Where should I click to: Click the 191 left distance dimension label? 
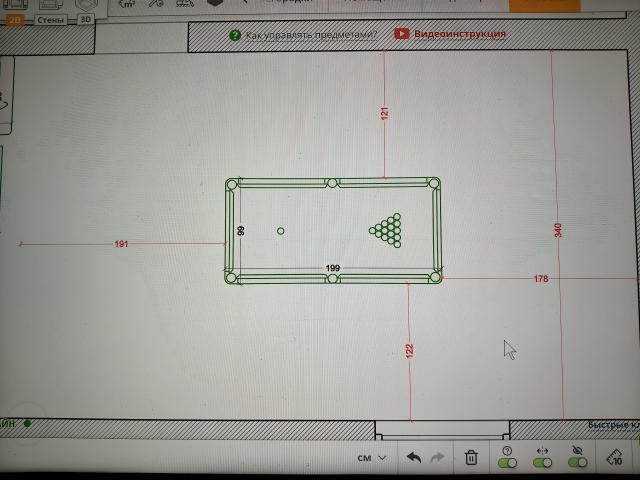click(121, 244)
